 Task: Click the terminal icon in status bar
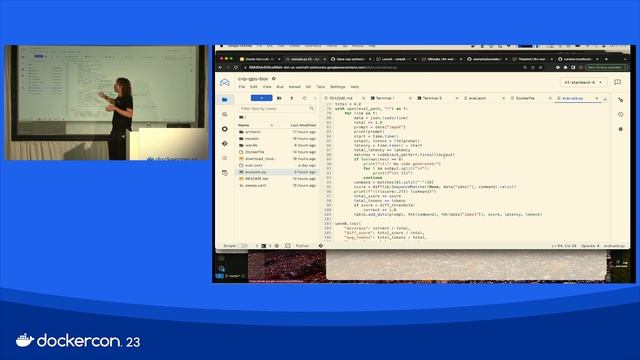tap(263, 246)
